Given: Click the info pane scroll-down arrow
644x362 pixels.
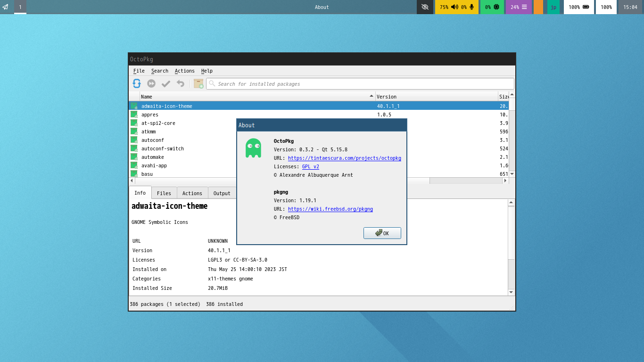Looking at the screenshot, I should (511, 292).
